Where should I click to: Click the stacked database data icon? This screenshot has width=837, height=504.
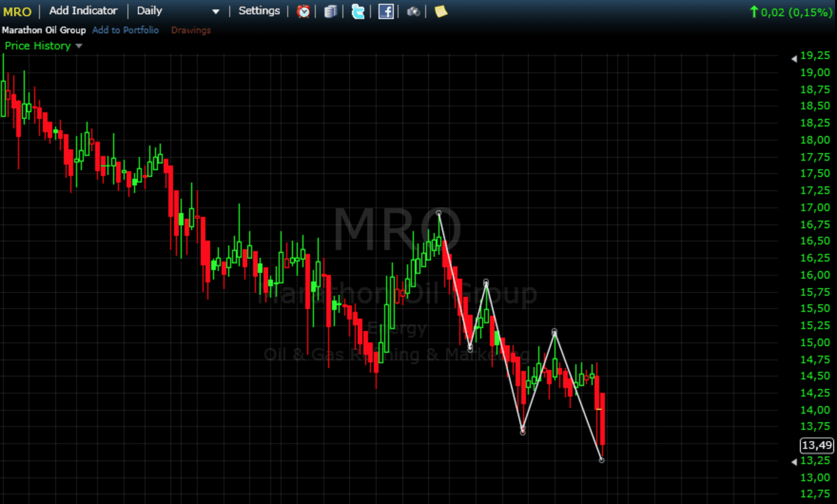pos(331,11)
